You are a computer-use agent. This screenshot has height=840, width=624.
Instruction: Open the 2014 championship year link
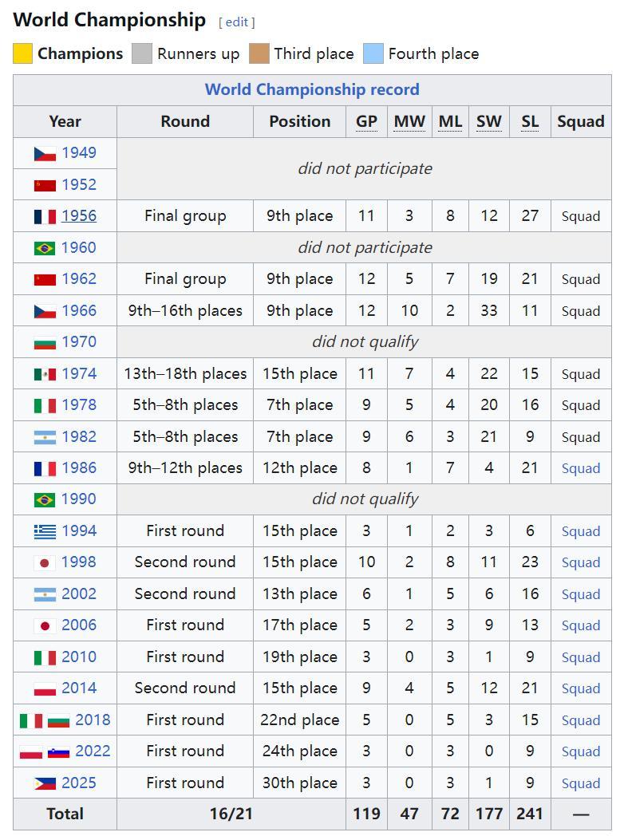pos(78,688)
